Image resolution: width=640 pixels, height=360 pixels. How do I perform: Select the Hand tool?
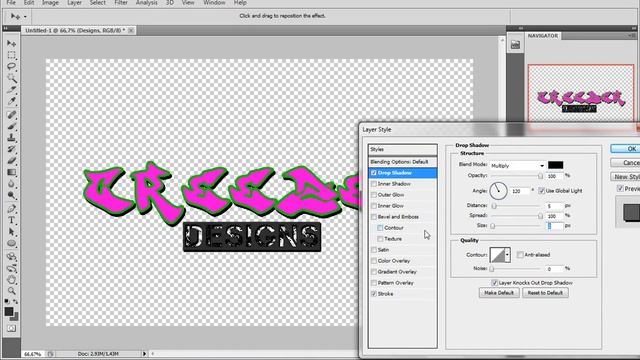tap(11, 280)
